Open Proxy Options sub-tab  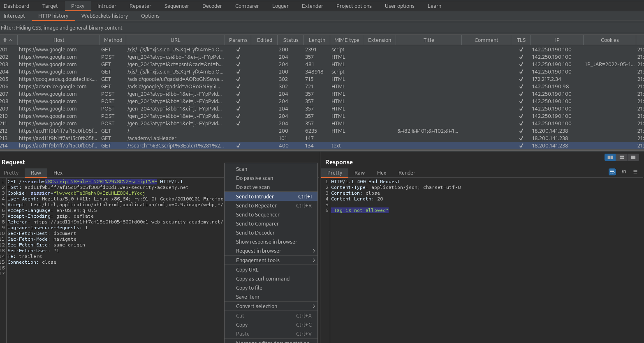151,16
